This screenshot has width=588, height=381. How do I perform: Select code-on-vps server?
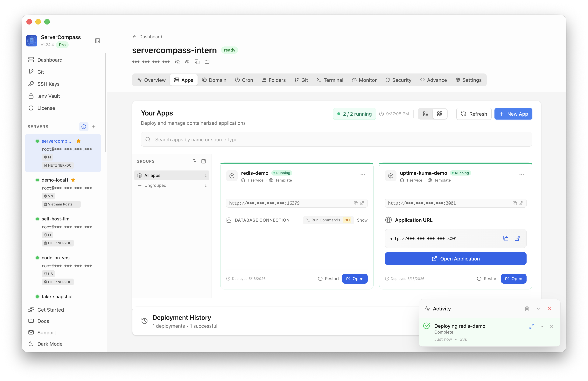[x=63, y=270]
